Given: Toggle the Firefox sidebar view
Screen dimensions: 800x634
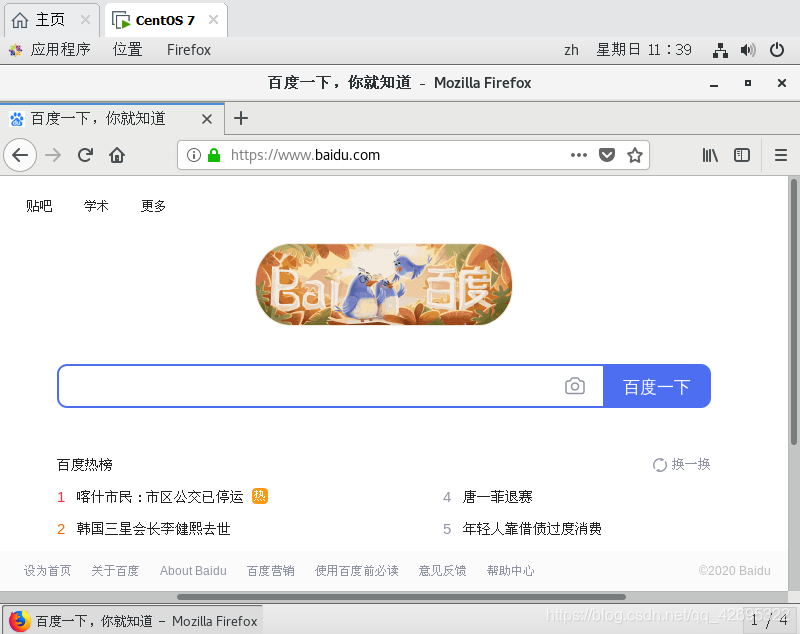Looking at the screenshot, I should point(742,155).
